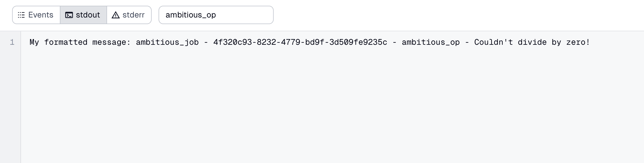Click "My" at the start of the log line
This screenshot has width=644, height=163.
click(34, 42)
